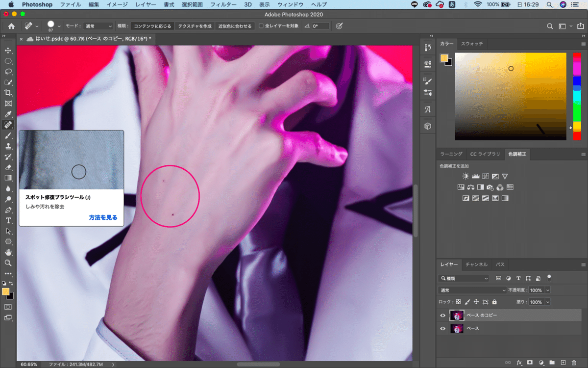Open the Layers panel menu
Screen dimensions: 588x368
point(583,264)
